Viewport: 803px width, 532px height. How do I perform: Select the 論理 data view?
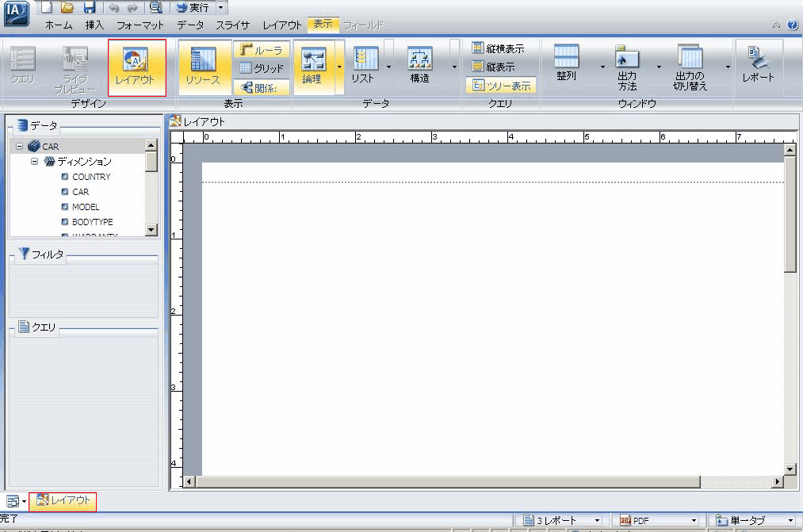click(313, 66)
